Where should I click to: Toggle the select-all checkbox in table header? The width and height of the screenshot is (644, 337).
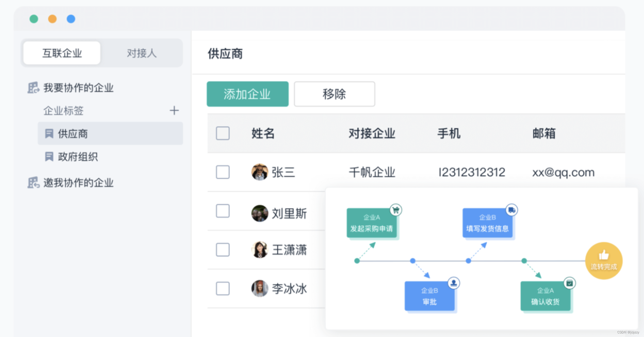pos(223,133)
